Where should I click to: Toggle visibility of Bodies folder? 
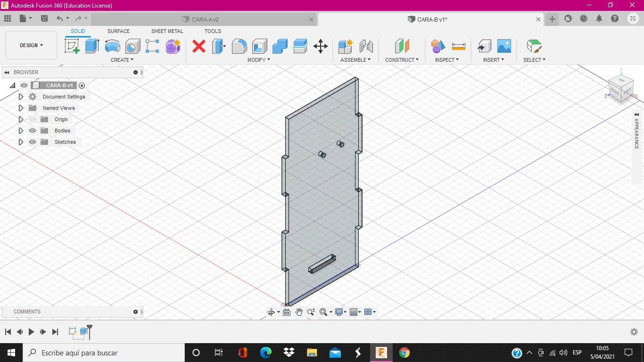[33, 131]
